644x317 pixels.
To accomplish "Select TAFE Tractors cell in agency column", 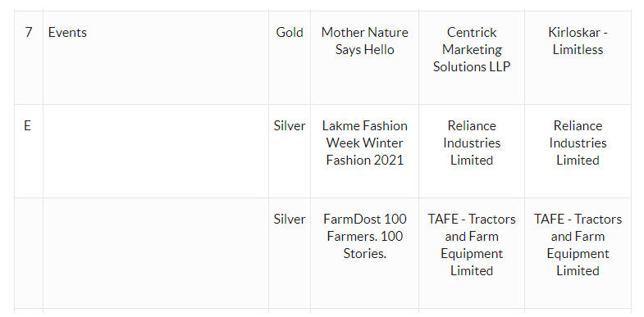I will [x=472, y=245].
